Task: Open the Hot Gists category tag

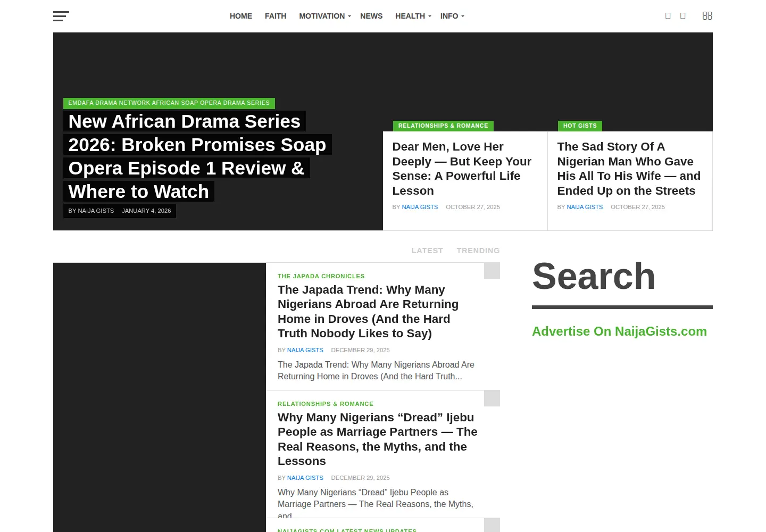Action: pyautogui.click(x=580, y=126)
